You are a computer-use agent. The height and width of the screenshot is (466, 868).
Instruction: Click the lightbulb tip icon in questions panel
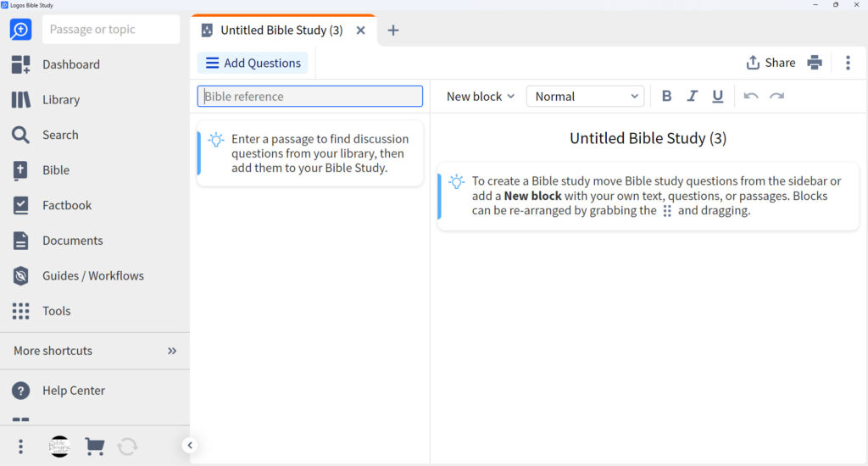(216, 140)
